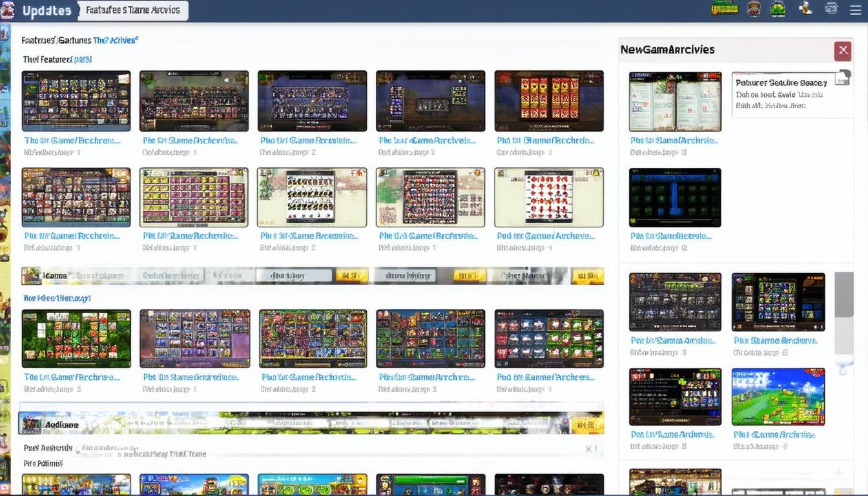Dismiss the notice row using its small X
This screenshot has height=496, width=868.
[x=588, y=449]
